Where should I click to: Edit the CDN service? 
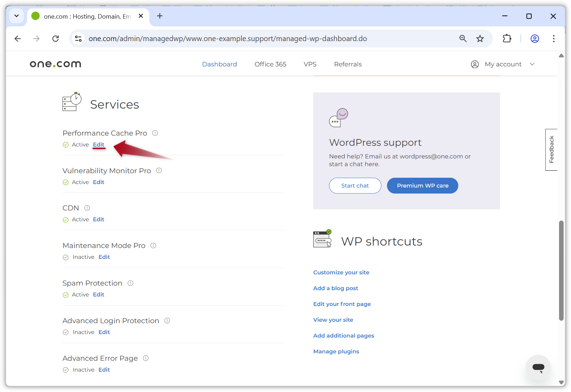pos(98,219)
